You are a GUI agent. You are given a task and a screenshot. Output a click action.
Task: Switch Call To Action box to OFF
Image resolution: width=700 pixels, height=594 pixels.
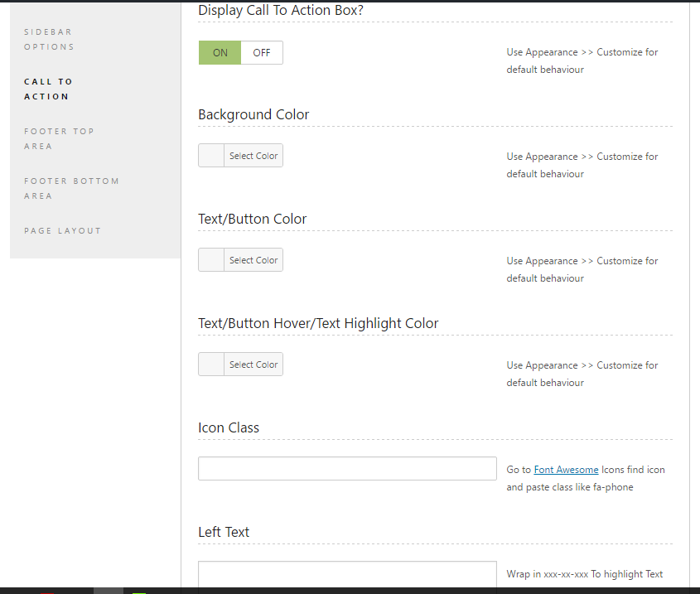[262, 53]
